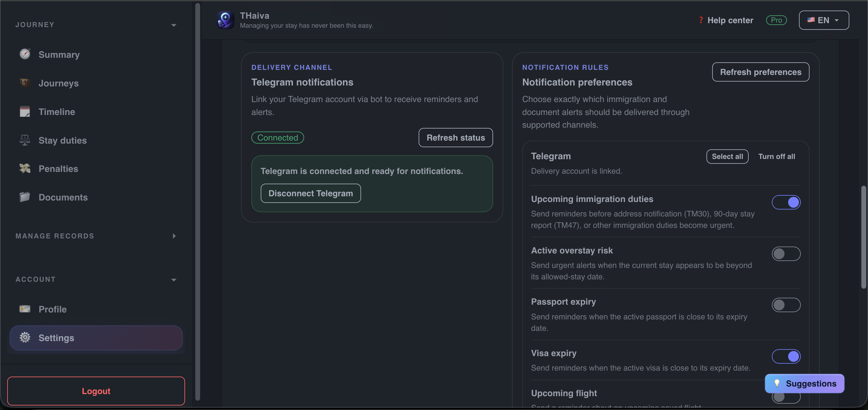Click the Timeline calendar icon

click(25, 111)
